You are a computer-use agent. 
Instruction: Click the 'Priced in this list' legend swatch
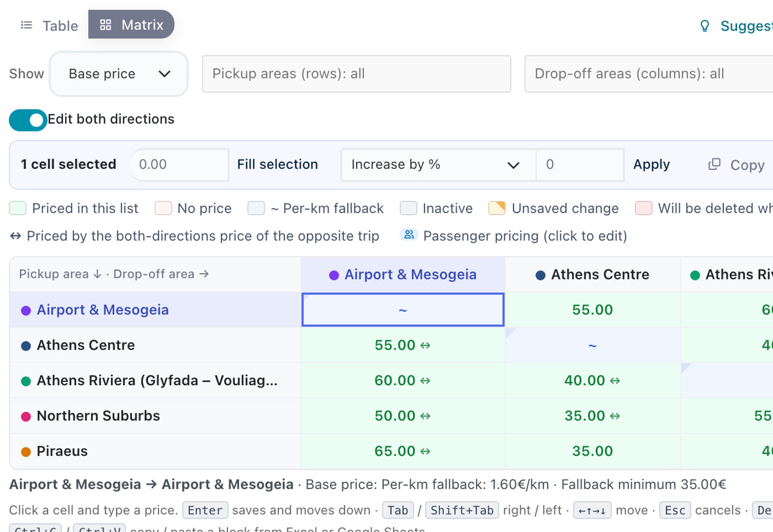17,208
